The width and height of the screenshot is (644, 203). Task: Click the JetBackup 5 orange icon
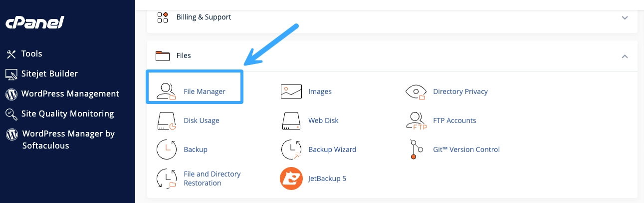[291, 178]
